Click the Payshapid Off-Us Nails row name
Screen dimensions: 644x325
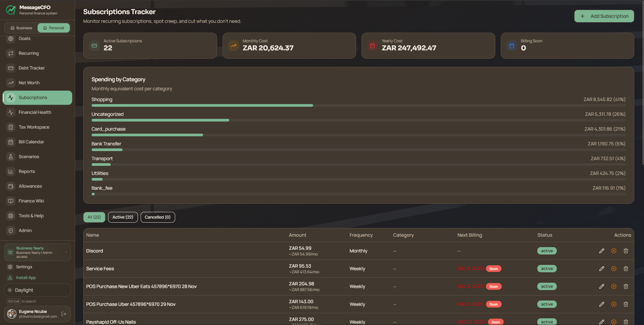111,322
